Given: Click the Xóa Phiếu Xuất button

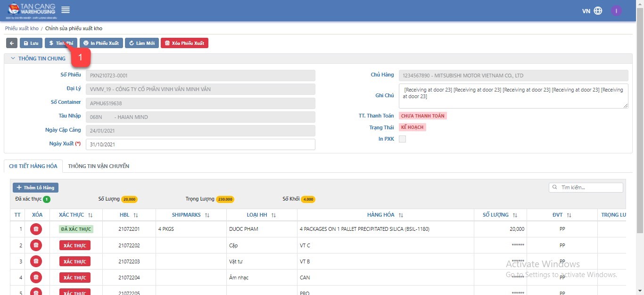Looking at the screenshot, I should pyautogui.click(x=184, y=43).
